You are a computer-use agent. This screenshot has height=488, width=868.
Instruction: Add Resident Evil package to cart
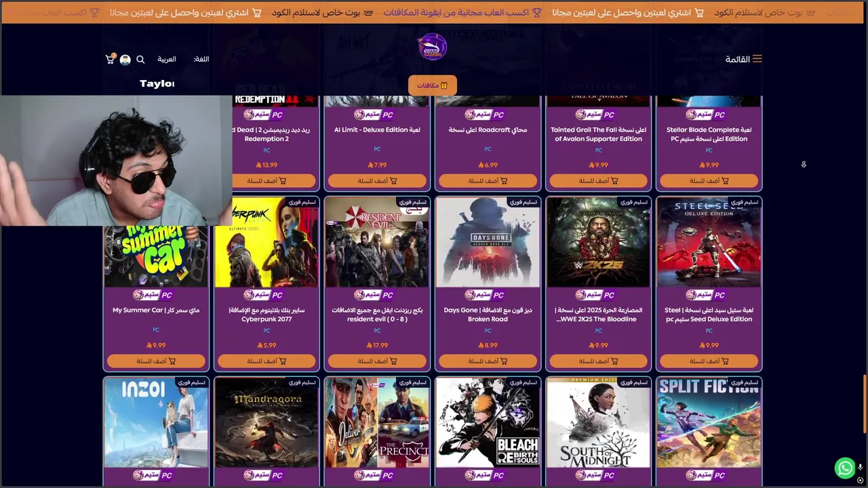(377, 361)
